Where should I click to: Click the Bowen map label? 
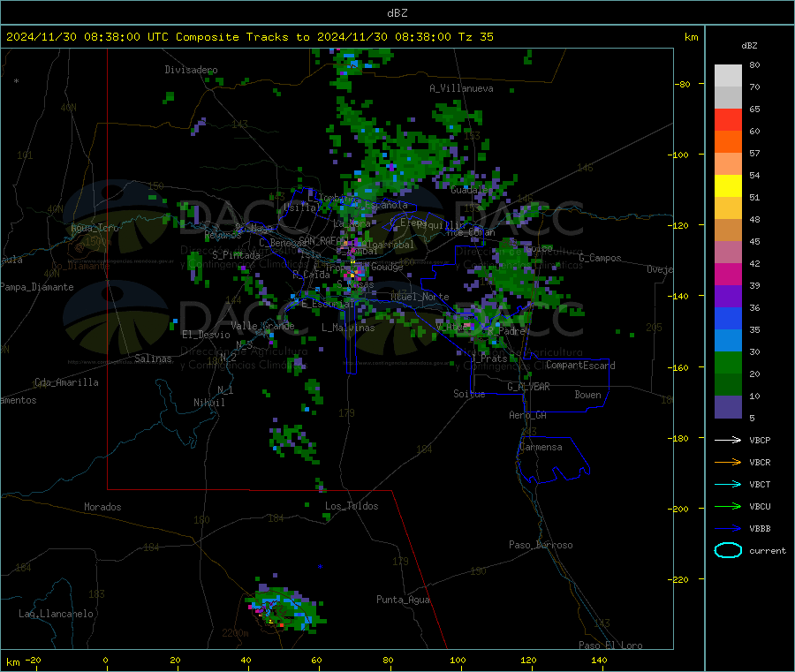click(587, 395)
